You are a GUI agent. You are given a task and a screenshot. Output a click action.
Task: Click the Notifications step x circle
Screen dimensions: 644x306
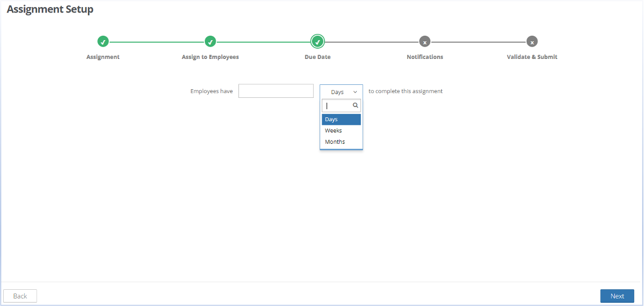pyautogui.click(x=424, y=42)
